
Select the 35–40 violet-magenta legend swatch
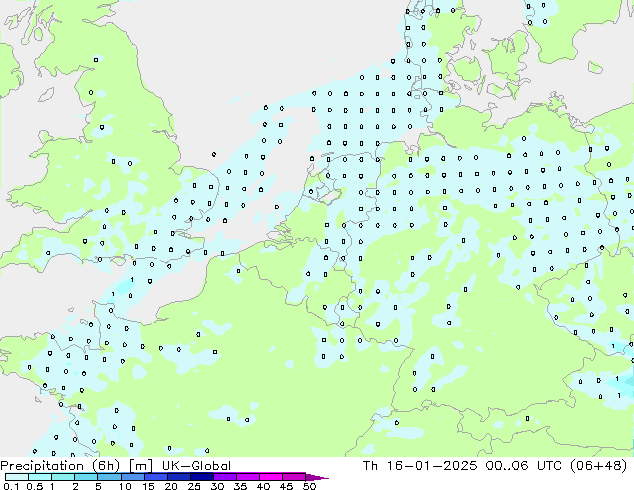click(248, 477)
